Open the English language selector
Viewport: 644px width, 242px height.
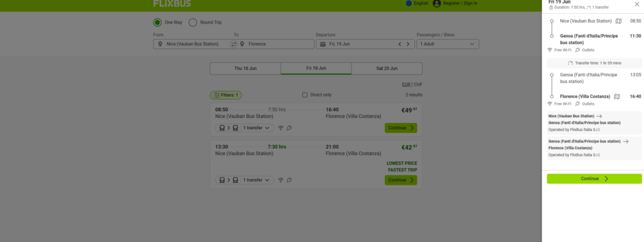point(417,3)
